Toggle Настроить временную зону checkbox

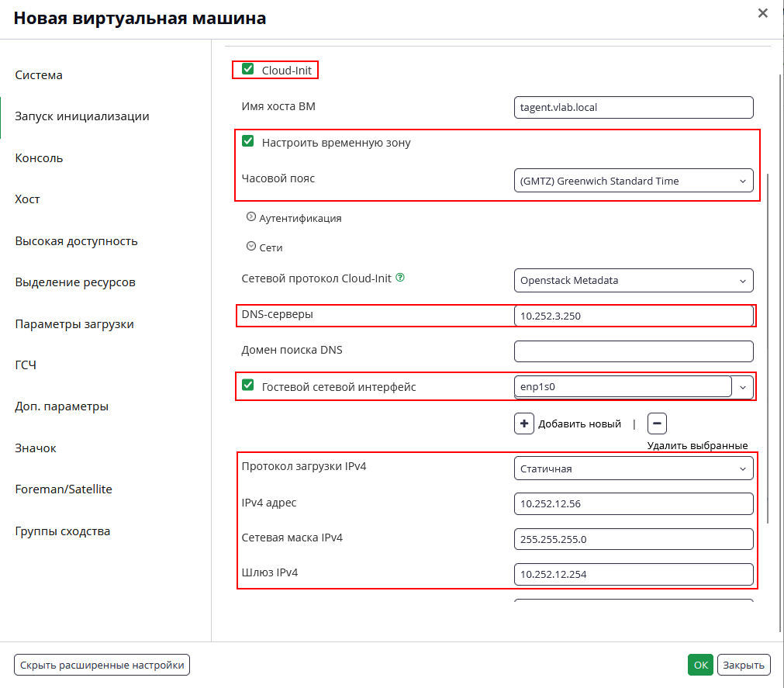pyautogui.click(x=248, y=141)
